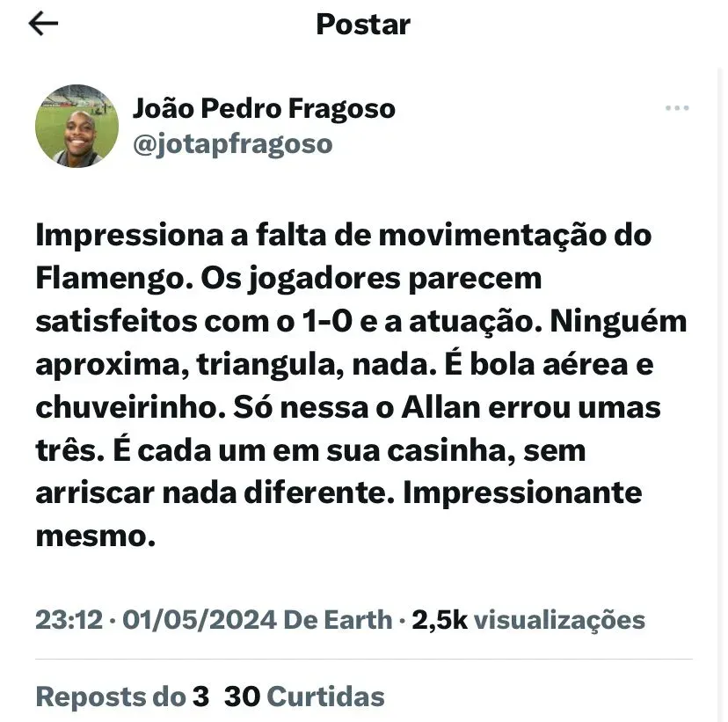Screen dimensions: 728x722
Task: Open João Pedro Fragoso's profile picture
Action: click(76, 126)
